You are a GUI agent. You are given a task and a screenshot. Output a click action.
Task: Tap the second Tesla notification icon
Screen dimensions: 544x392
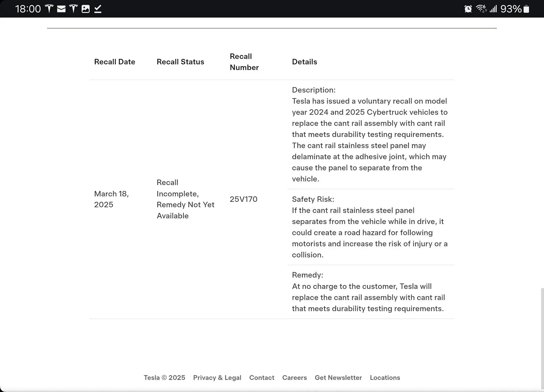coord(73,9)
